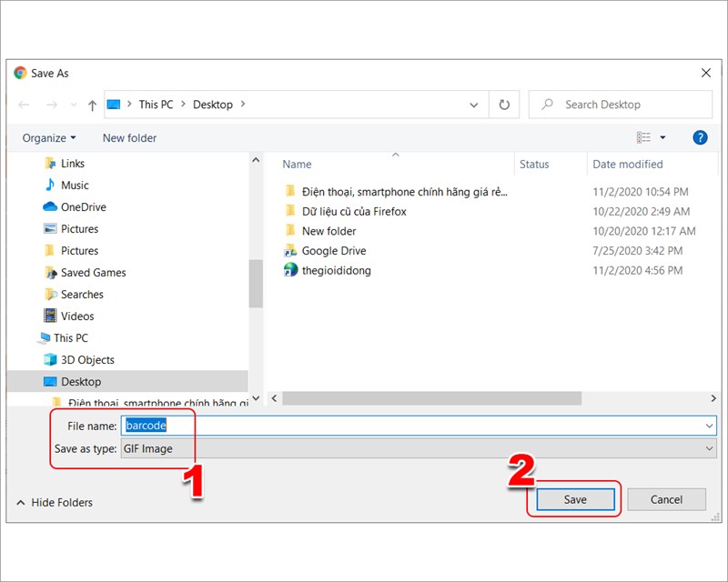Click the Save button

tap(575, 499)
